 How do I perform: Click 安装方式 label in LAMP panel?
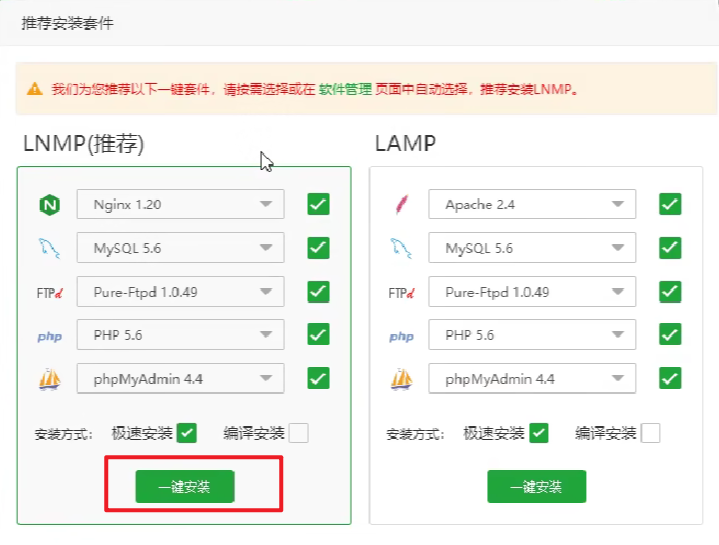click(415, 434)
